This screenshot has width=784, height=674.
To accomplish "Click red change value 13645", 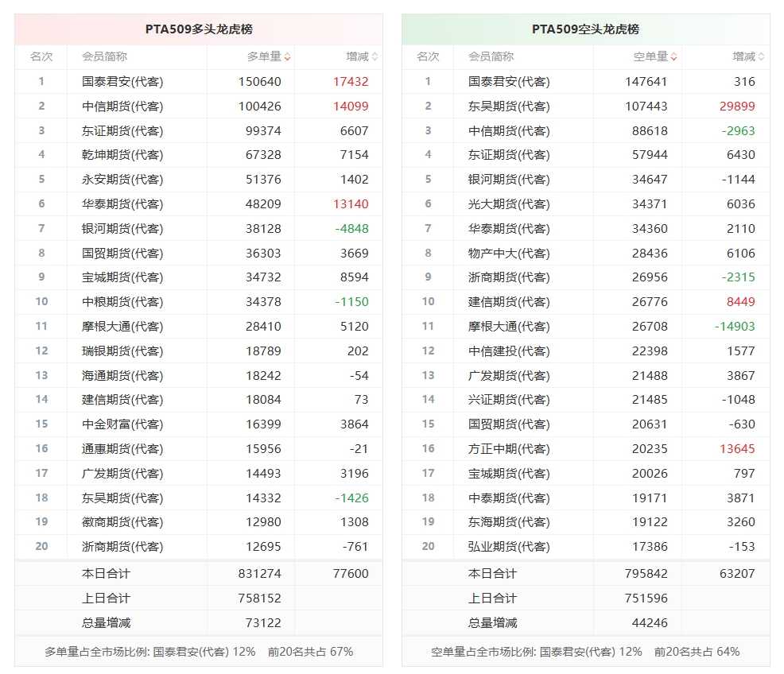I will (737, 448).
